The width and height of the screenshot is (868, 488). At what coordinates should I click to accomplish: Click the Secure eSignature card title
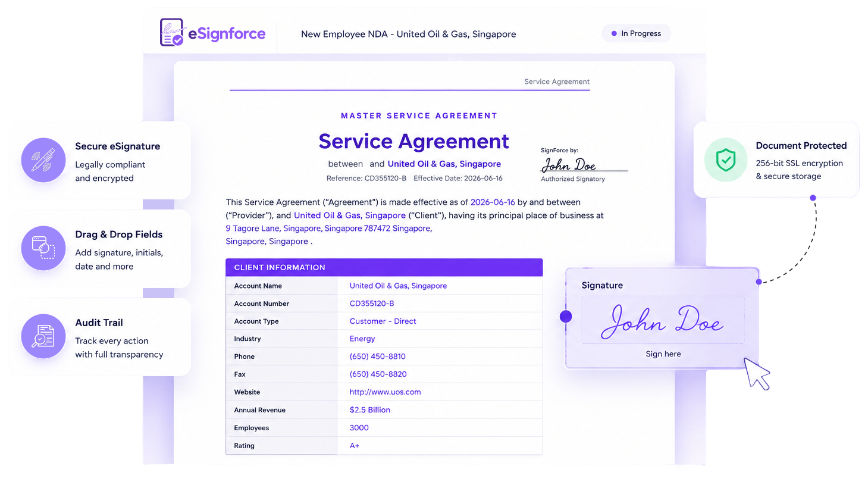(118, 146)
